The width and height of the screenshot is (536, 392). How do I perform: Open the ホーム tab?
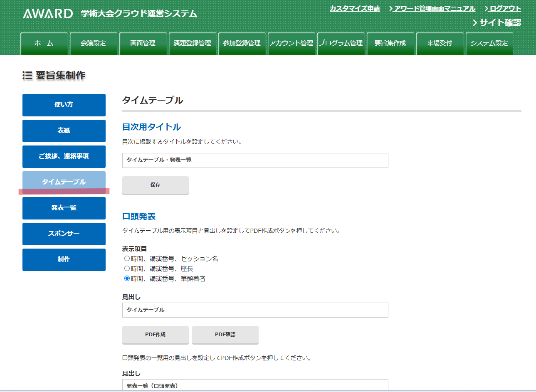pos(44,44)
